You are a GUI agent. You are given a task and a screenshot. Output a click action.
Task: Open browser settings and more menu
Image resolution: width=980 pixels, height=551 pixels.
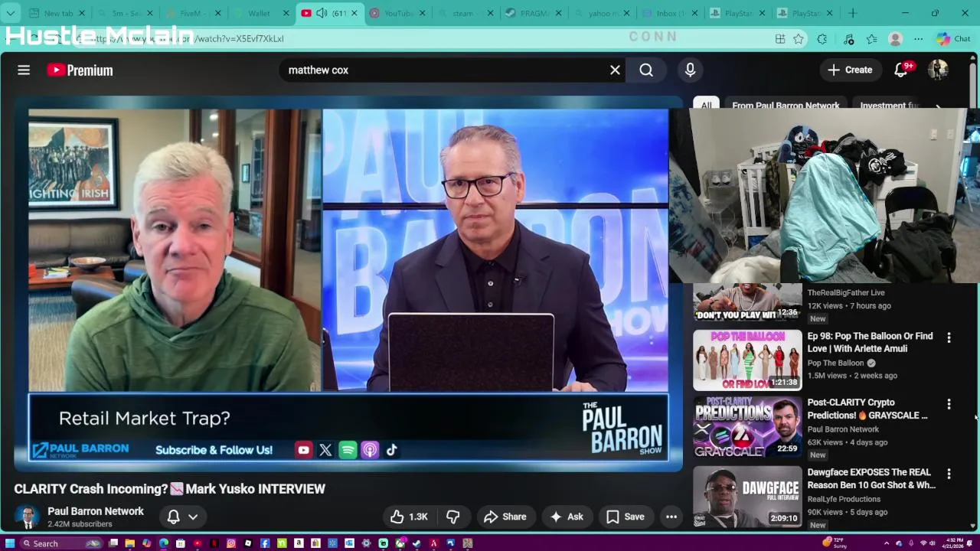click(x=918, y=39)
